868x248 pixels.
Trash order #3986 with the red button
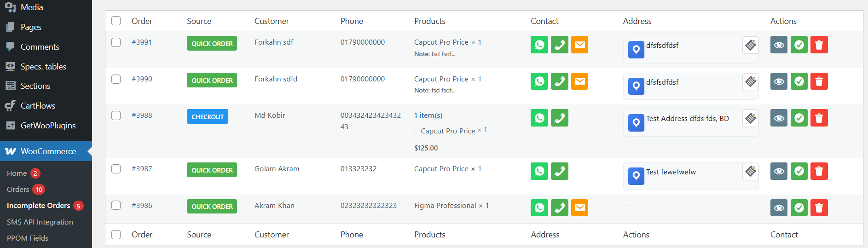pos(819,208)
